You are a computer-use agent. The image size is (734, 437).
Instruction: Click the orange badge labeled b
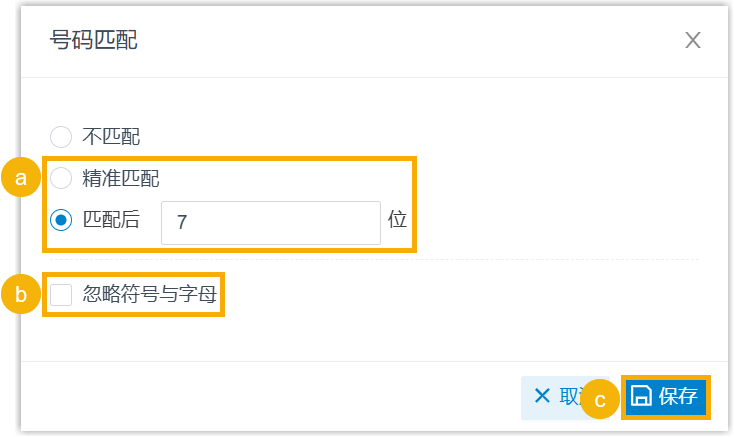(20, 294)
